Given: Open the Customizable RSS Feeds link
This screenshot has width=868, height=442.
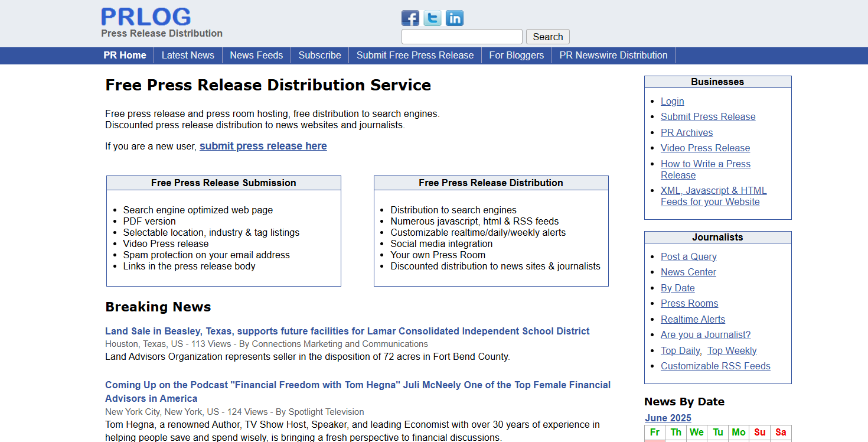Looking at the screenshot, I should click(x=716, y=366).
